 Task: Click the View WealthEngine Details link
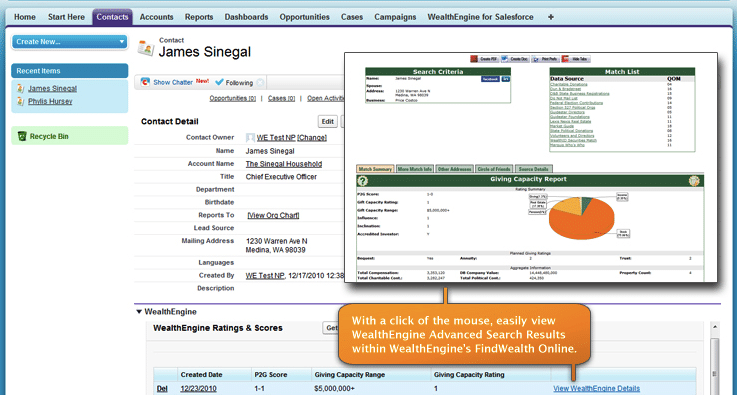point(596,388)
